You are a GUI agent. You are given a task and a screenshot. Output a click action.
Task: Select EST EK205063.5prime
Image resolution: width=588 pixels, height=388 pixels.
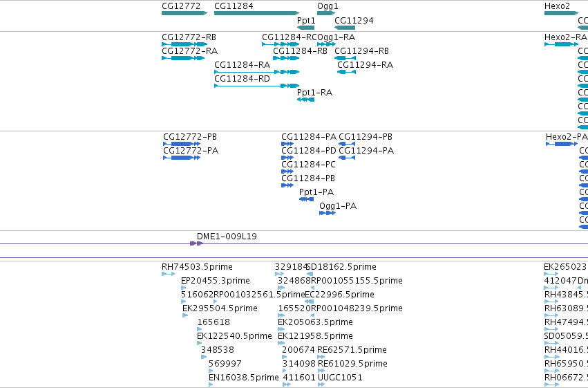click(281, 329)
